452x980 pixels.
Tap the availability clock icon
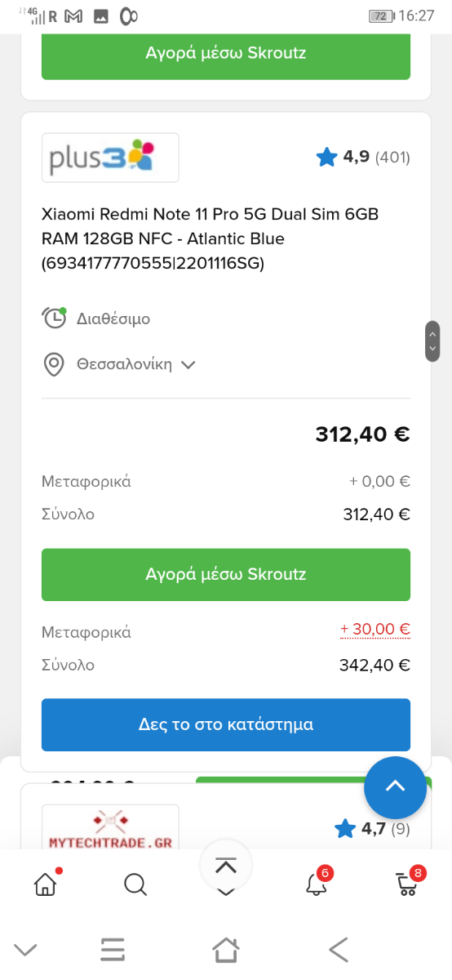[54, 318]
